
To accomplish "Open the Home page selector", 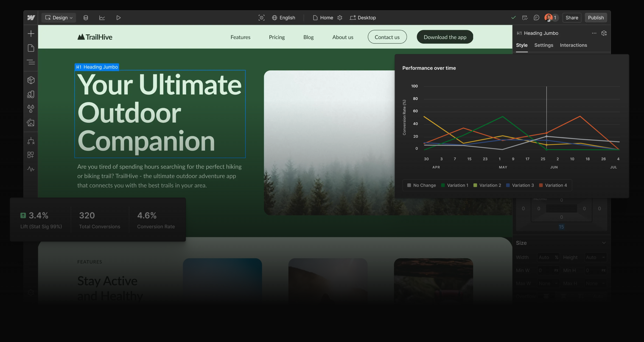I will pyautogui.click(x=323, y=18).
